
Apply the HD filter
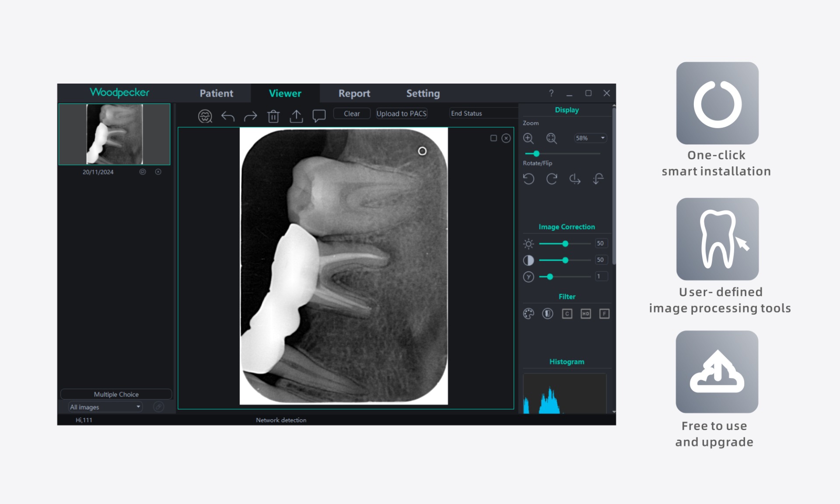tap(585, 314)
